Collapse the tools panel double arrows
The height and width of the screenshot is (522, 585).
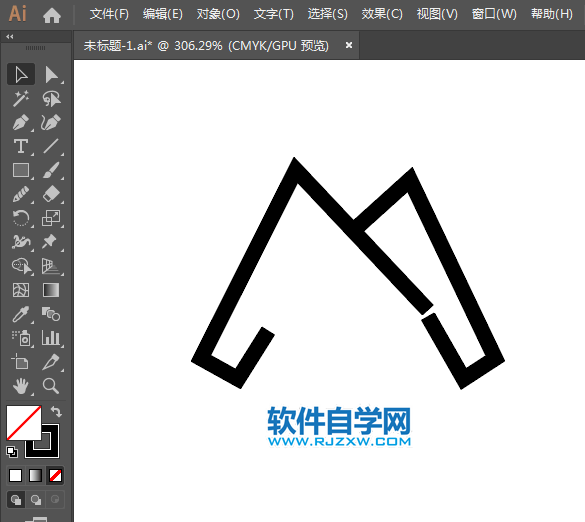coord(10,37)
